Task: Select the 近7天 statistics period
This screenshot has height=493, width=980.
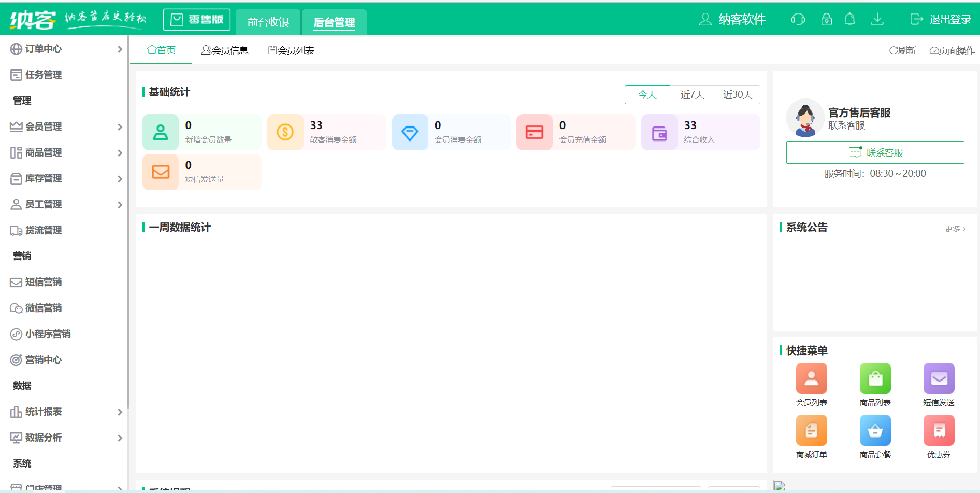Action: pos(693,94)
